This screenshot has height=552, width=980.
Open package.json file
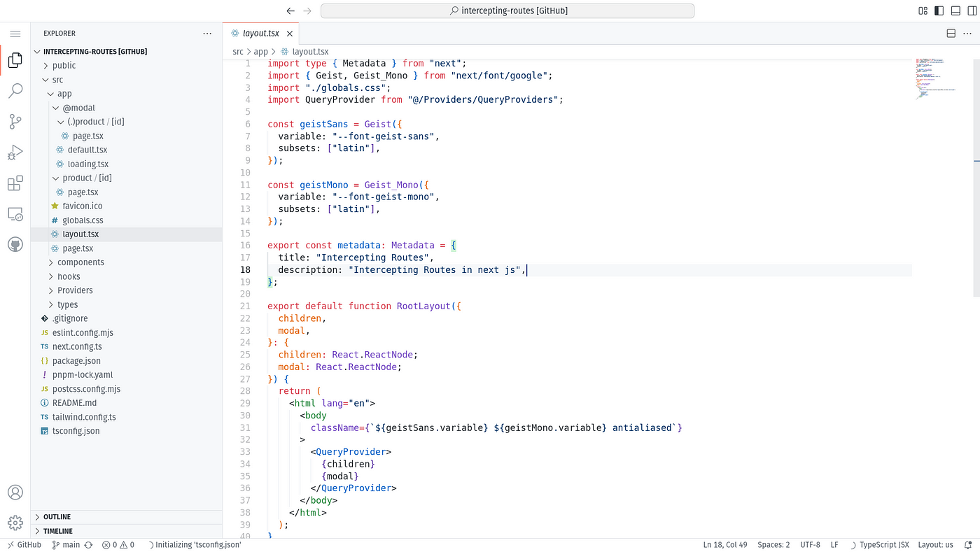127,361
